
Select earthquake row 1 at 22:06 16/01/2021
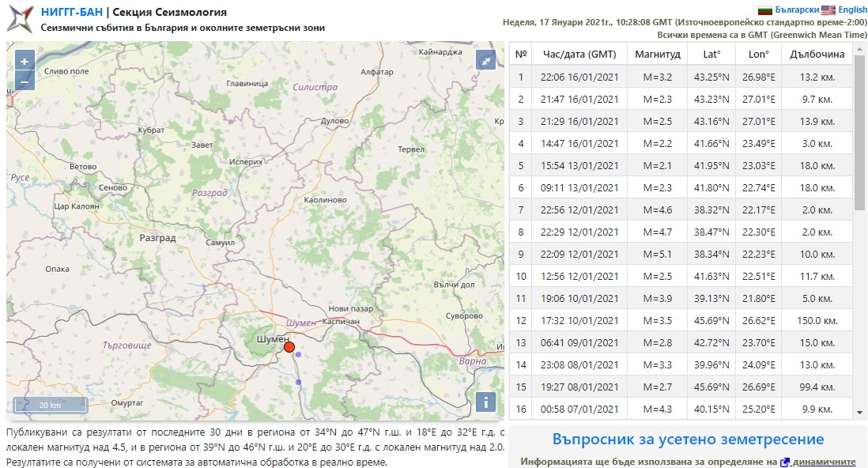pos(680,77)
